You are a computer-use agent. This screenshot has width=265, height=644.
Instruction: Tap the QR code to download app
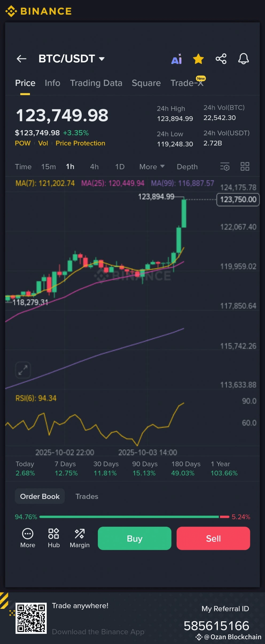31,618
